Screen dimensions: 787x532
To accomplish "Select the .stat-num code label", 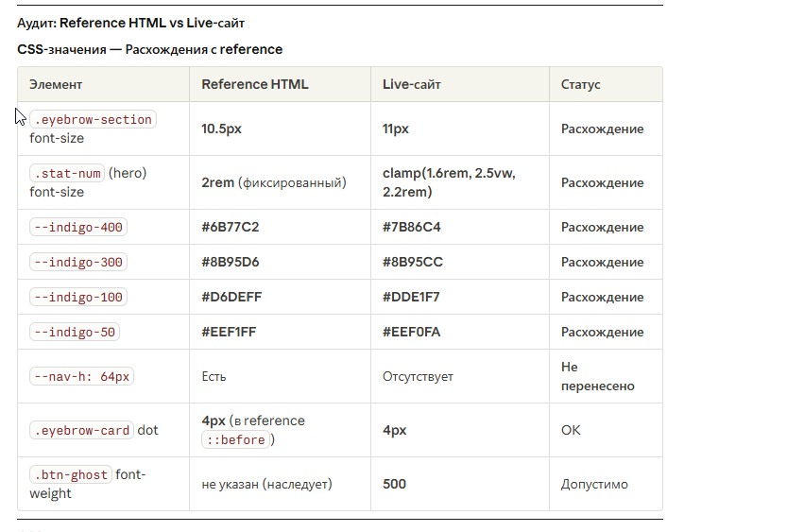I will (67, 174).
